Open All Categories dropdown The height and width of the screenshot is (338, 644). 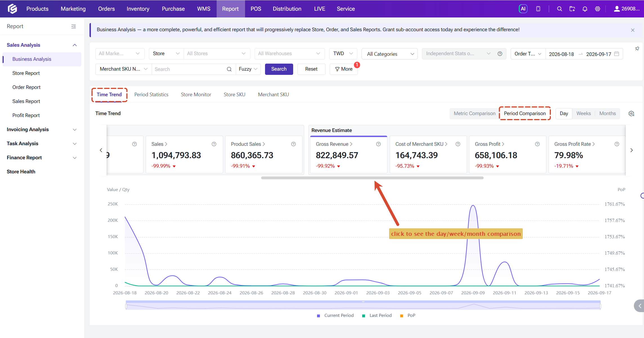(x=389, y=54)
